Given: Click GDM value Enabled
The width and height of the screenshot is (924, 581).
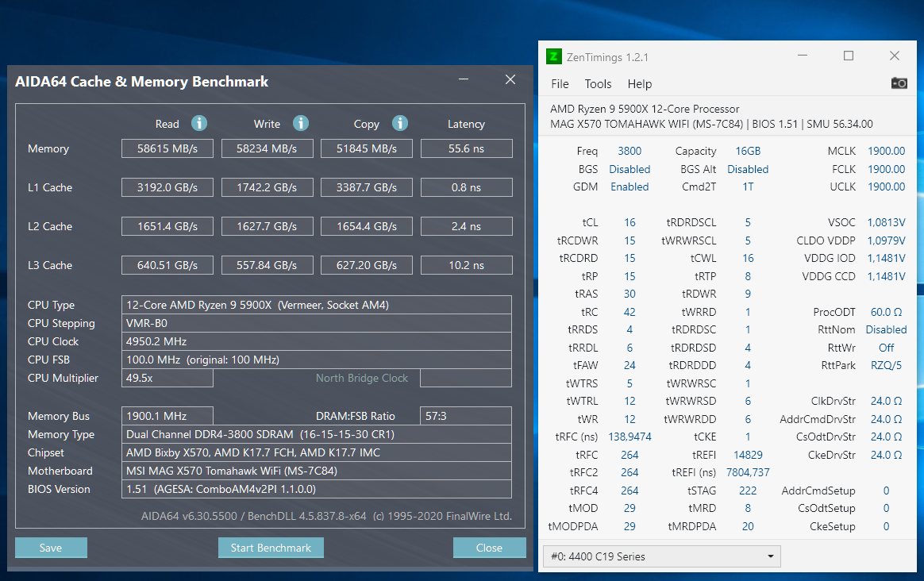Looking at the screenshot, I should pos(629,187).
